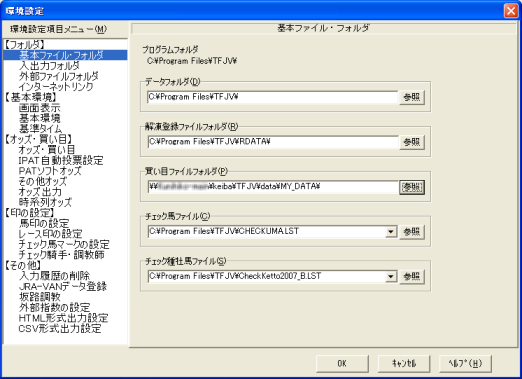Open the チェック騎手・調教師 settings item
The width and height of the screenshot is (522, 379).
(x=61, y=255)
